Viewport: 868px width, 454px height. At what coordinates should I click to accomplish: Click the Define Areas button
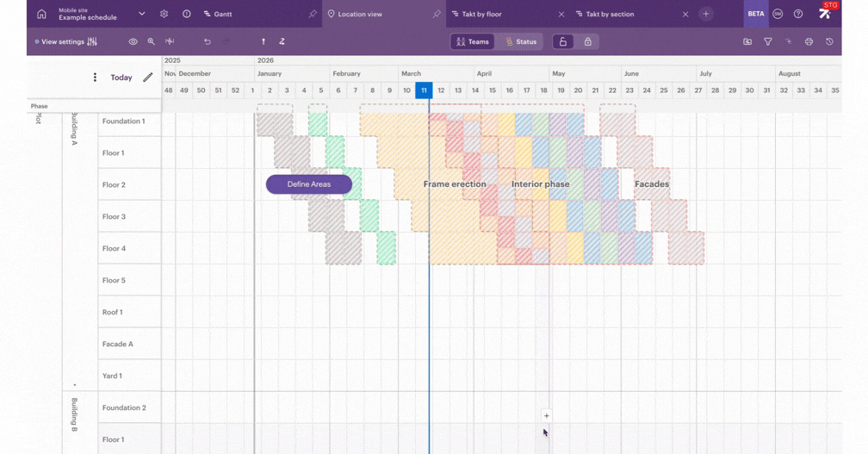(x=309, y=184)
